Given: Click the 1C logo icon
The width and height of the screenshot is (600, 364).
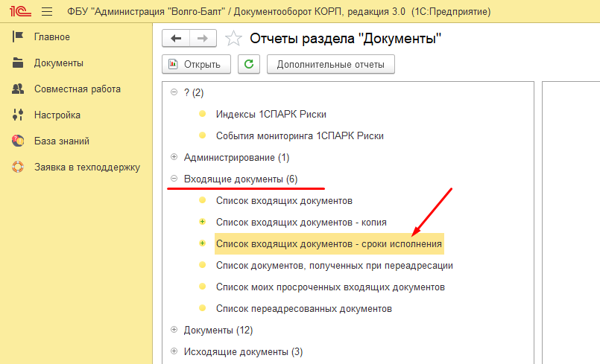Looking at the screenshot, I should [18, 12].
